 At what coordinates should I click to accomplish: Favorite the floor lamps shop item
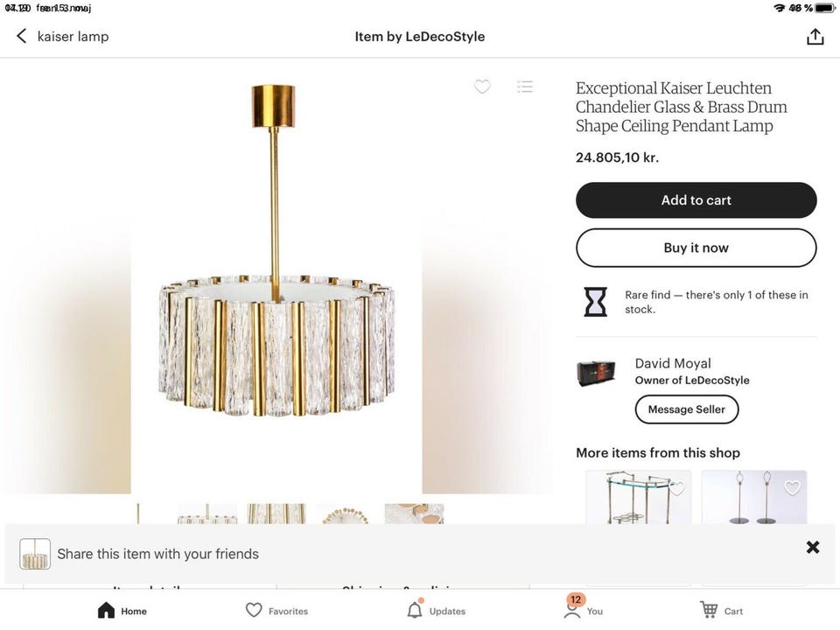(792, 488)
